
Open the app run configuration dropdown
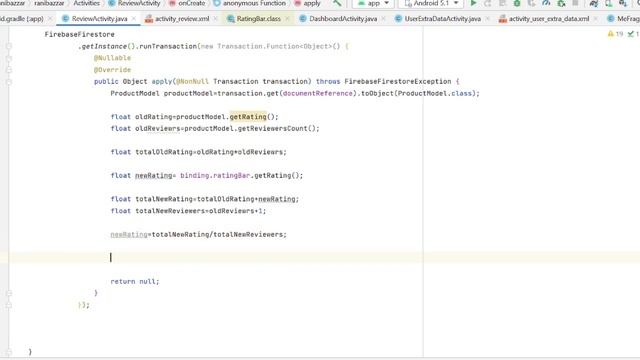coord(373,3)
